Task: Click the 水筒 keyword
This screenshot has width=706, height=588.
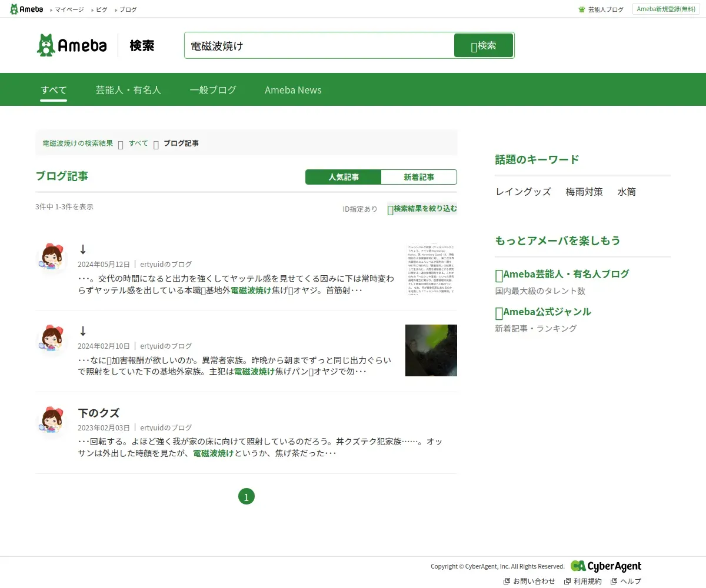Action: coord(627,192)
